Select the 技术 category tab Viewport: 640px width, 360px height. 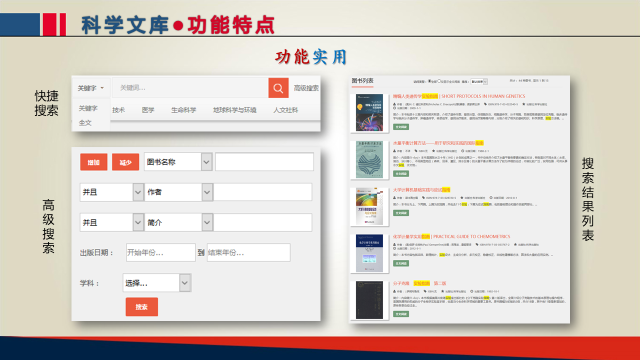(x=119, y=110)
